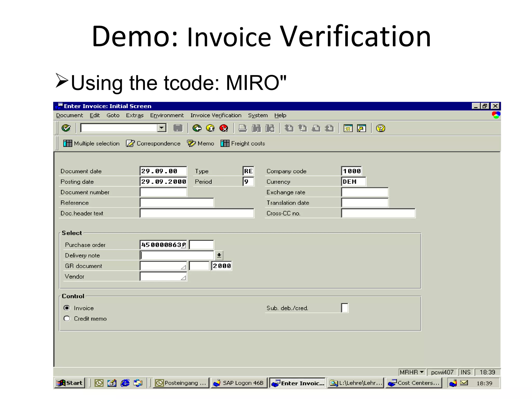The height and width of the screenshot is (399, 532).
Task: Toggle the Sub. deb./cred. checkbox
Action: (345, 308)
